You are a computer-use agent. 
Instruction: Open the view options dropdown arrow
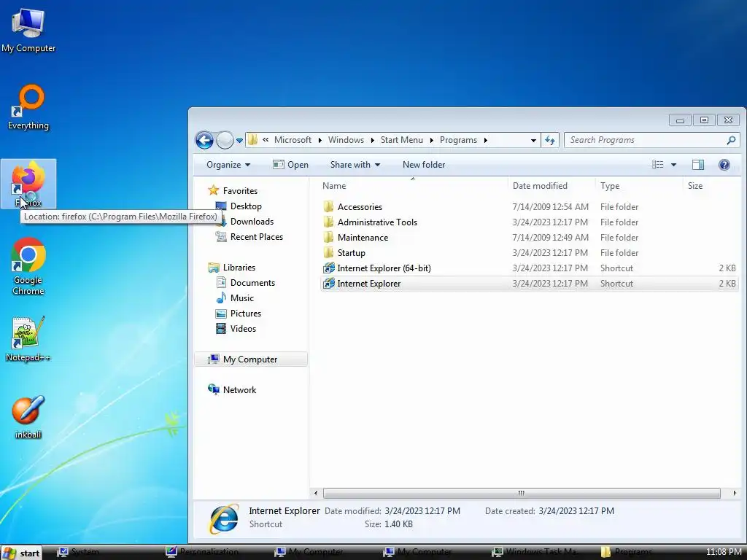click(x=673, y=165)
